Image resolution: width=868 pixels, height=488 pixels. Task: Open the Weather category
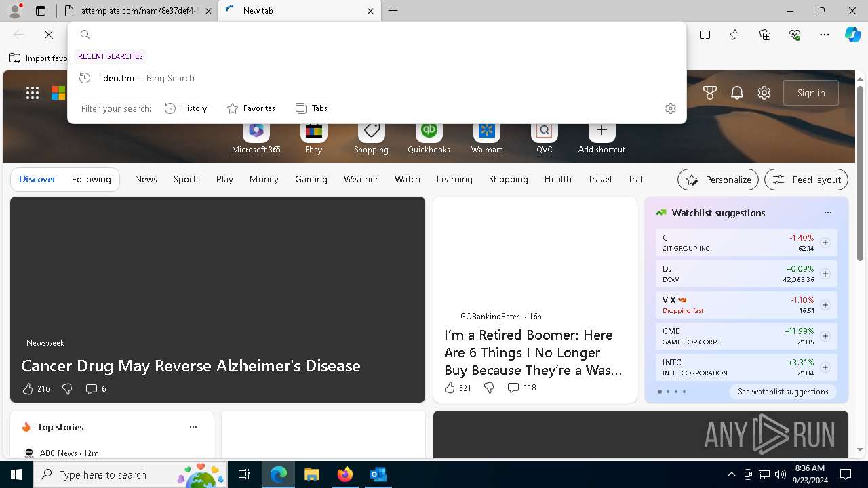[361, 179]
